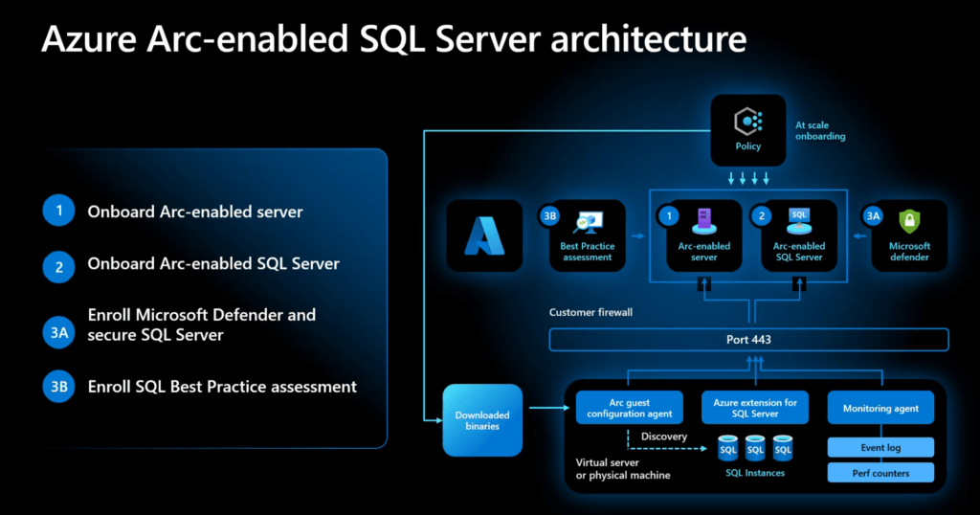980x515 pixels.
Task: Select the Azure logo tile
Action: tap(484, 235)
